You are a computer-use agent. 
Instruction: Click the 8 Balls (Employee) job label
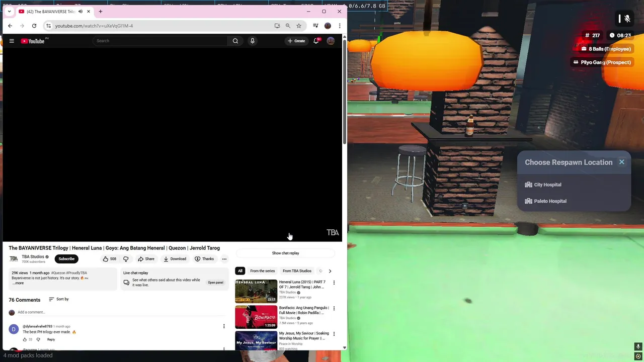[x=606, y=49]
